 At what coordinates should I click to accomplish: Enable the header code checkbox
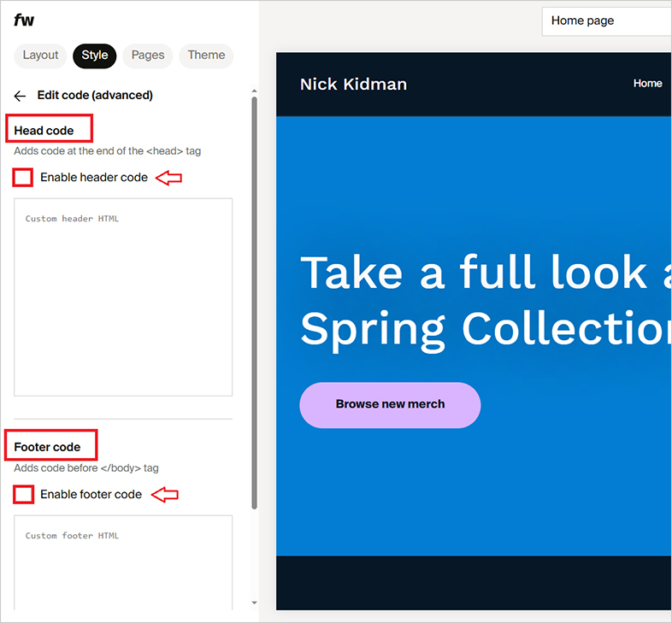tap(24, 178)
